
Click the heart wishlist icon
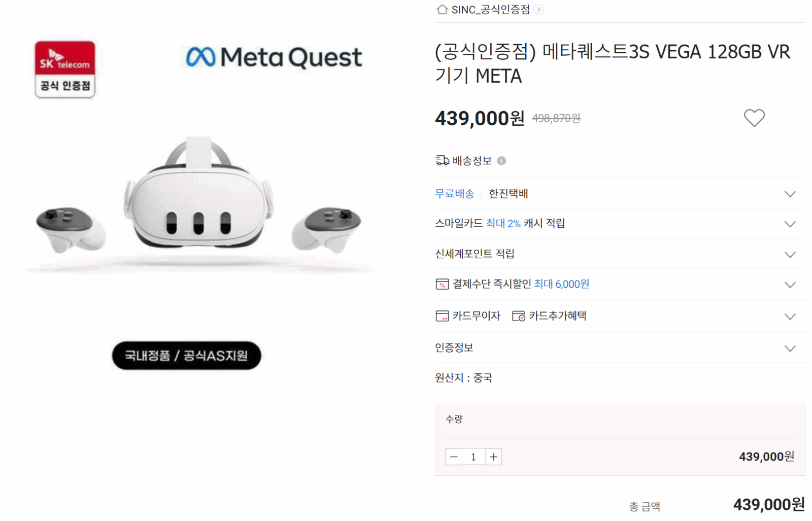pos(754,118)
